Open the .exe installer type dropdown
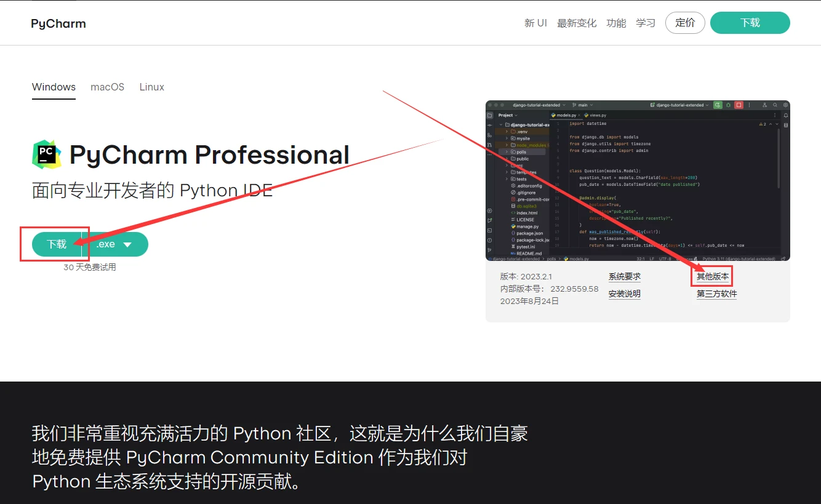 (115, 244)
